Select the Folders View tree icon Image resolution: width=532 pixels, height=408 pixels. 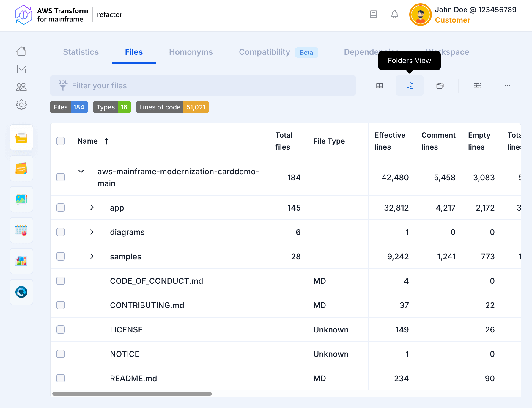410,86
